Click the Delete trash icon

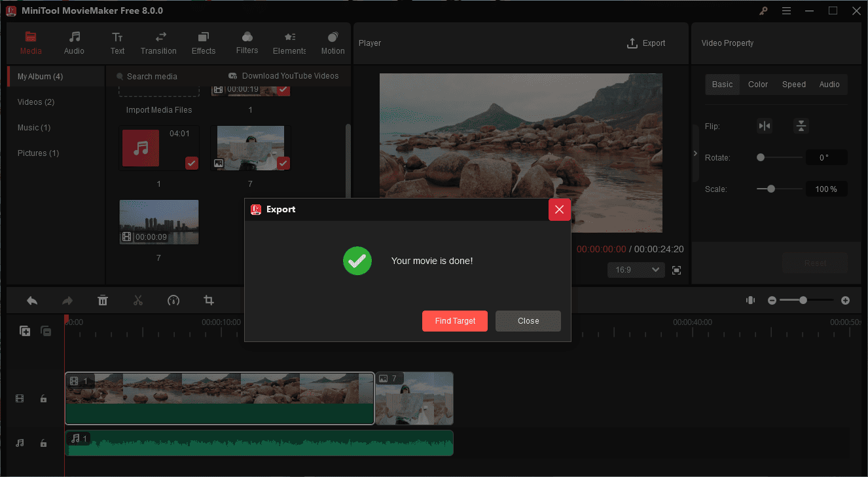103,301
